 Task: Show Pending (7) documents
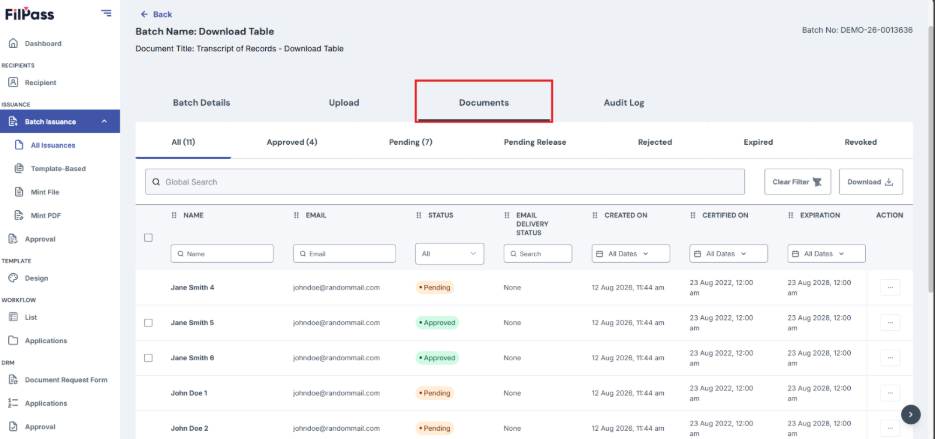(411, 142)
